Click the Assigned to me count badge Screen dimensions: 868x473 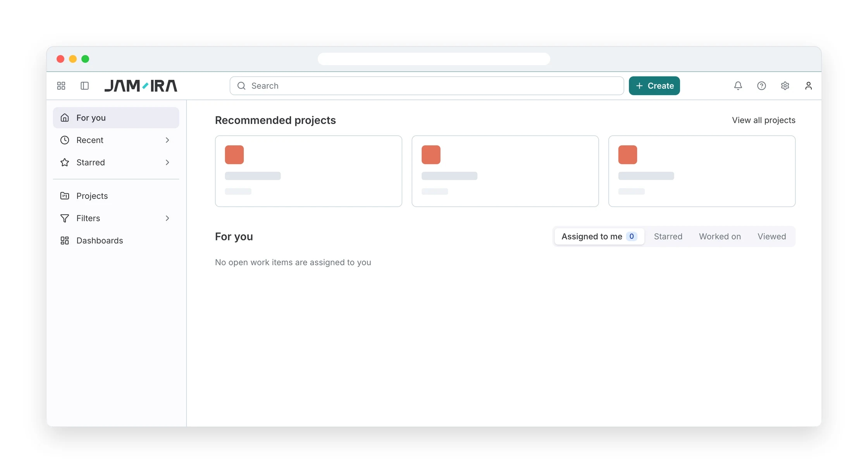pyautogui.click(x=632, y=236)
